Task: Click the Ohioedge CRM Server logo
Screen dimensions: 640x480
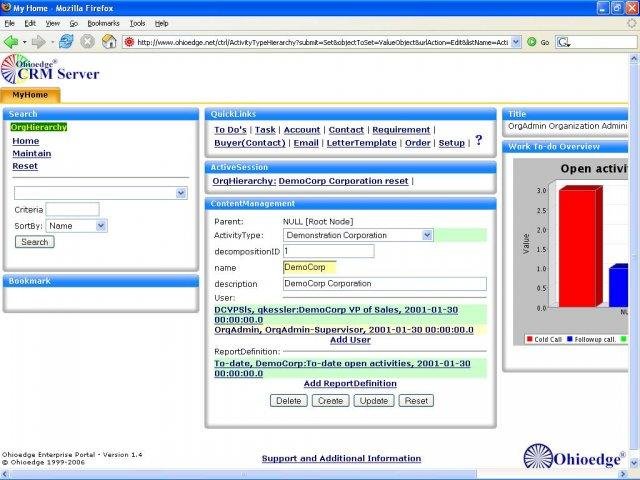Action: pyautogui.click(x=50, y=70)
